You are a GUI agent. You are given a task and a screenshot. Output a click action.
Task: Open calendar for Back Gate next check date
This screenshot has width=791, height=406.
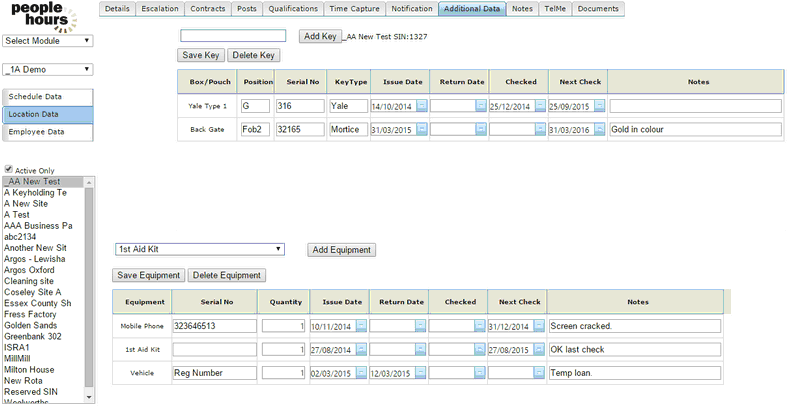599,130
